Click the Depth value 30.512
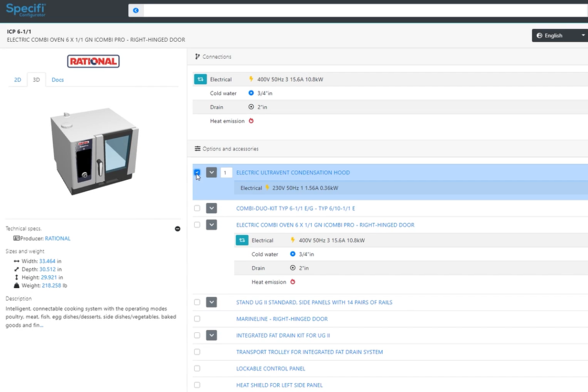 point(48,269)
